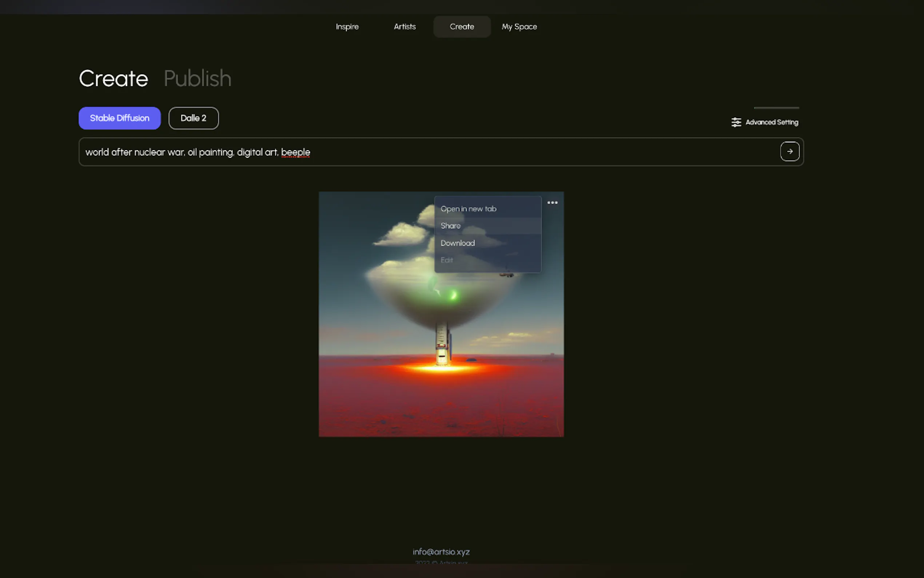Viewport: 924px width, 578px height.
Task: Click the info@artsio.xyz email link
Action: pos(441,552)
